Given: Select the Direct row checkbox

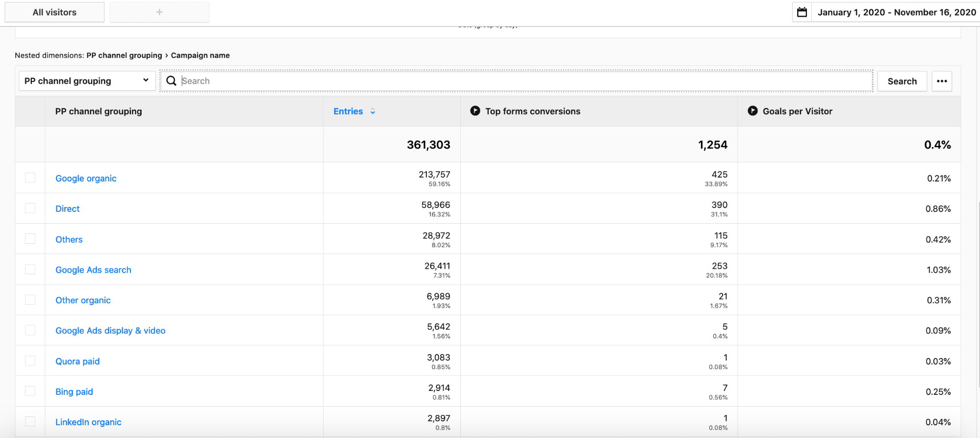Looking at the screenshot, I should 30,208.
